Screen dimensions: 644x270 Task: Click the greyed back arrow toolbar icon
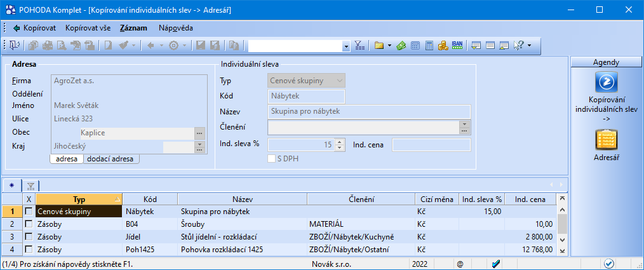[x=151, y=46]
